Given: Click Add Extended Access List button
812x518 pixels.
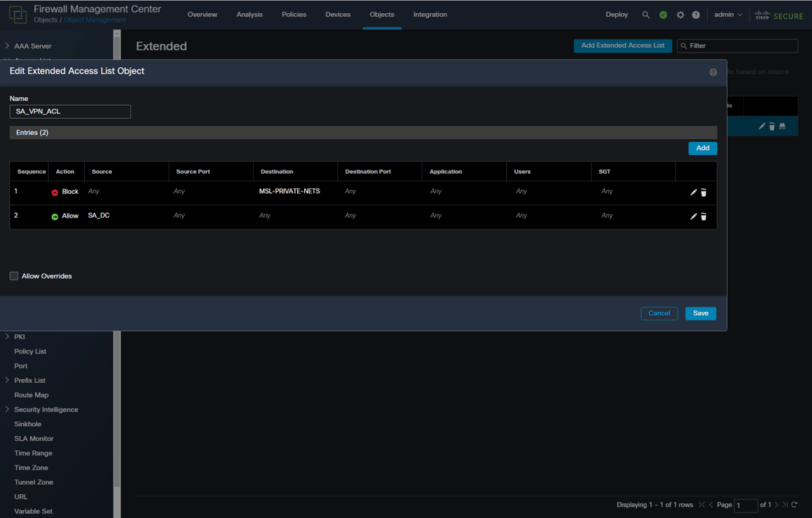Looking at the screenshot, I should [623, 46].
